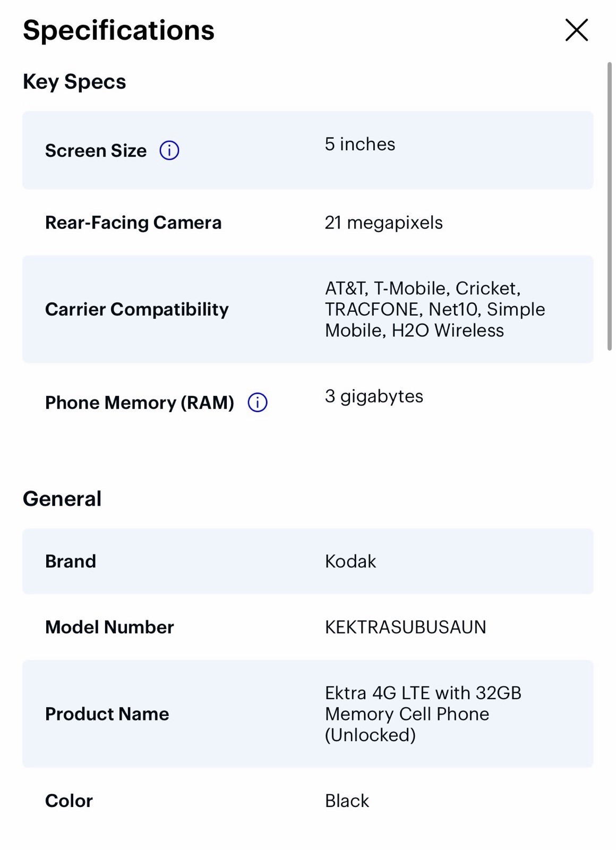Close the Specifications panel
616x850 pixels.
(576, 30)
